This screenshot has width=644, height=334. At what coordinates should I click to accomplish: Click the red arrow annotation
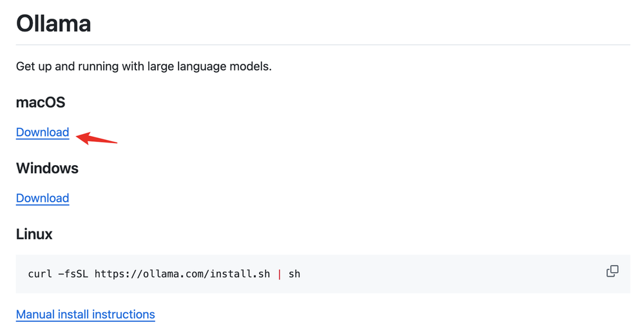click(97, 138)
